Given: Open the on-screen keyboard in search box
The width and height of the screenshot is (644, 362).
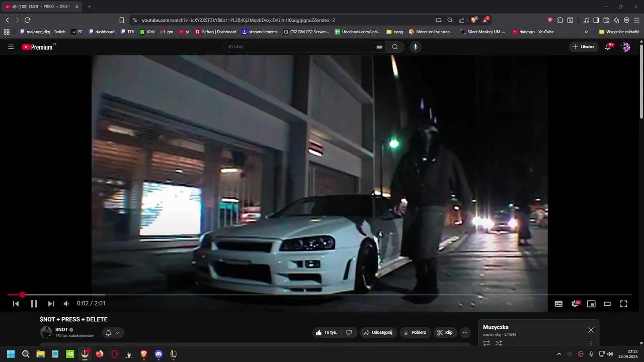Looking at the screenshot, I should (x=379, y=47).
